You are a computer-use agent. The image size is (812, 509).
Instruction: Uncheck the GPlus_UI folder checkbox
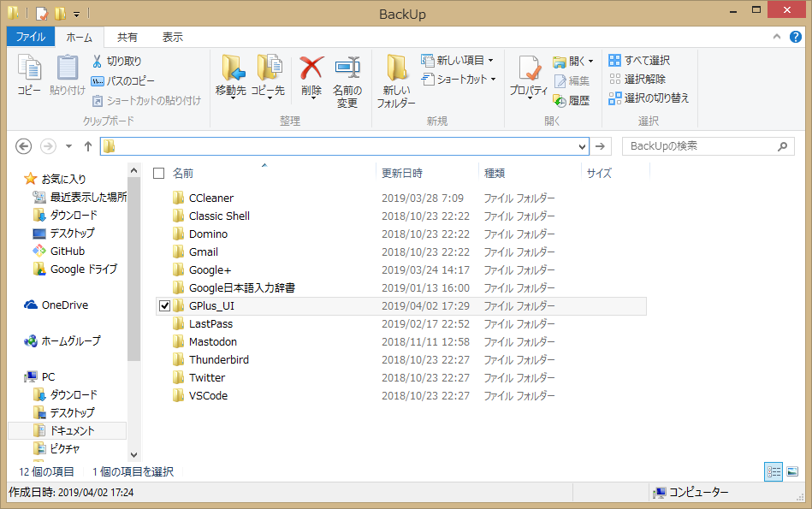click(165, 306)
